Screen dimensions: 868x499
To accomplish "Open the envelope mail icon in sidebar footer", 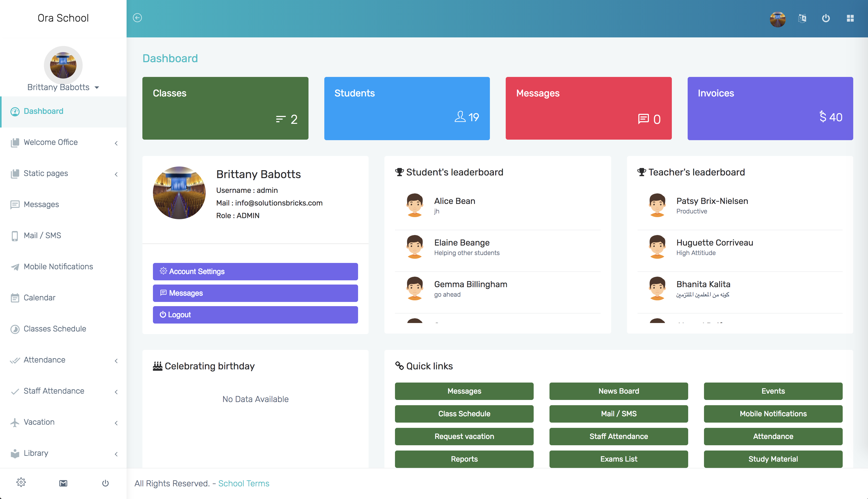I will tap(63, 483).
